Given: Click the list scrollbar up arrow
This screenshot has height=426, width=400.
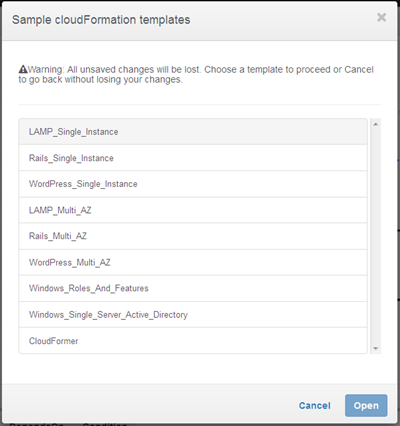Looking at the screenshot, I should (x=376, y=124).
